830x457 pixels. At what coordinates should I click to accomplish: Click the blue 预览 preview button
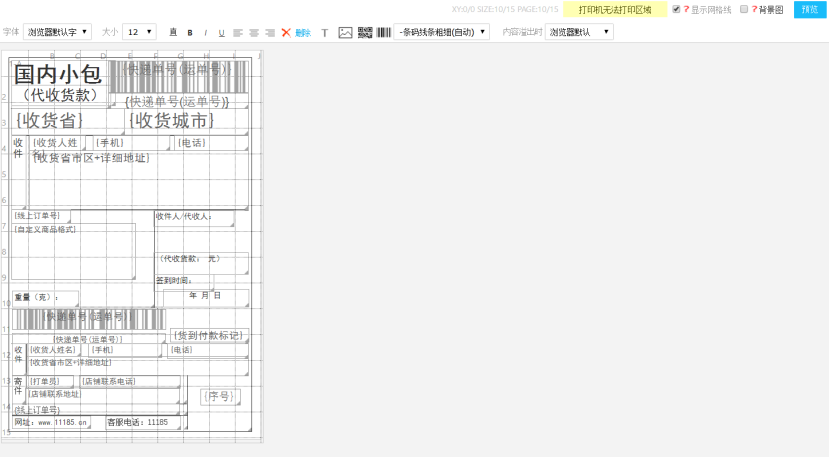tap(810, 9)
